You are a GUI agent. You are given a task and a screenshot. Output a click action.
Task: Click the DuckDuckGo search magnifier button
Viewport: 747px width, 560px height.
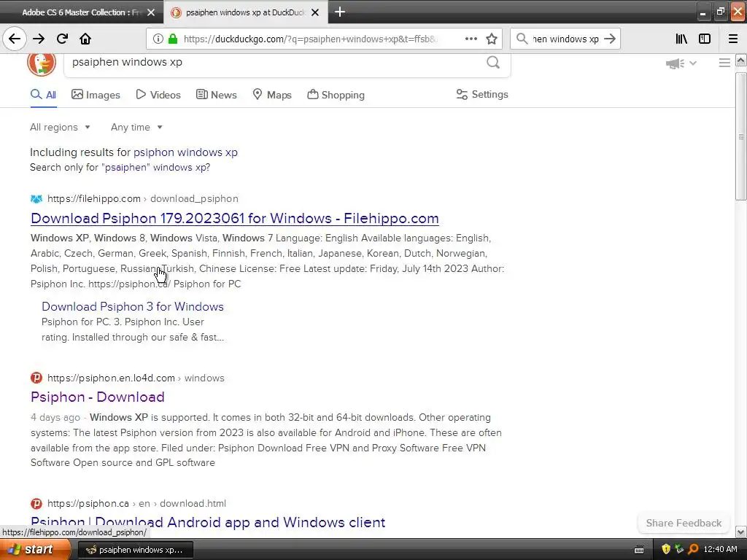493,62
